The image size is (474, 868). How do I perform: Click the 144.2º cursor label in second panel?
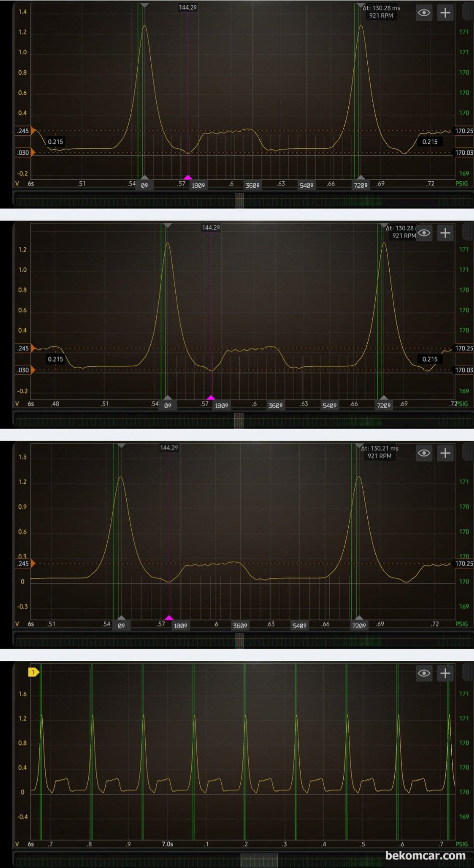(x=211, y=228)
